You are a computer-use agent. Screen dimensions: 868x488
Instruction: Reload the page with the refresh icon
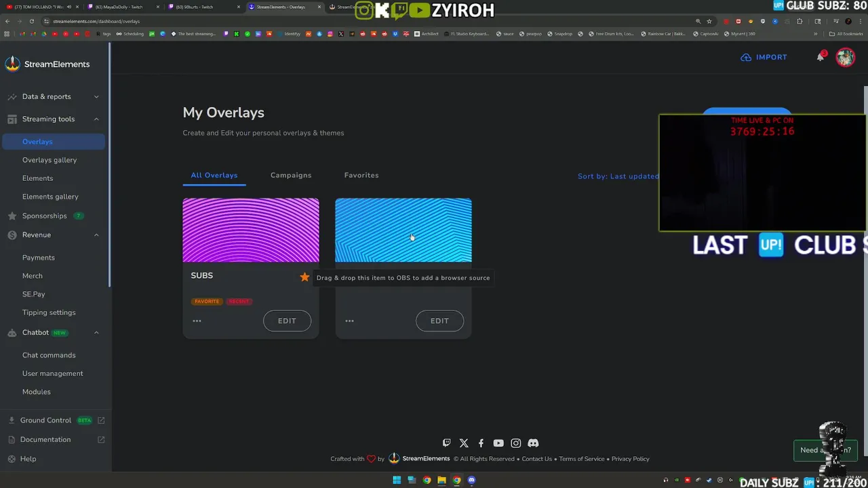point(31,21)
